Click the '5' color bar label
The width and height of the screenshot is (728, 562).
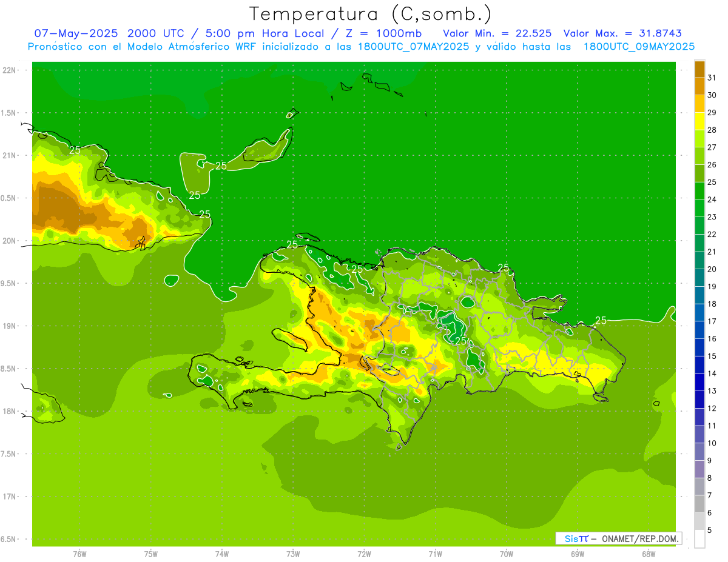(710, 530)
